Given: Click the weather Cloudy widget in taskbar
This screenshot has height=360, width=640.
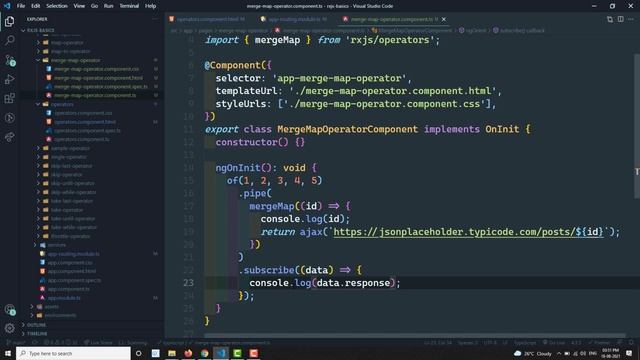Looking at the screenshot, I should pos(533,353).
